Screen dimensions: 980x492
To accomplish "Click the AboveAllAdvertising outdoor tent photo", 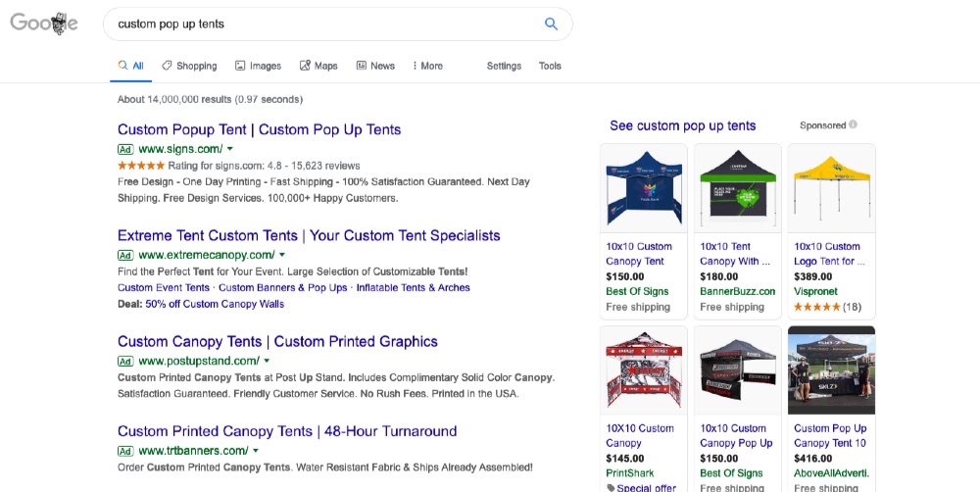I will click(831, 370).
